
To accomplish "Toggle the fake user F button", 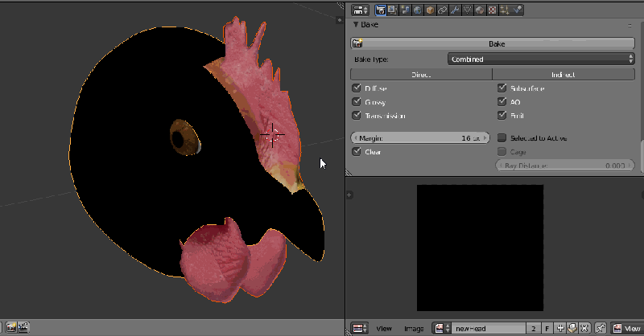I will click(547, 328).
